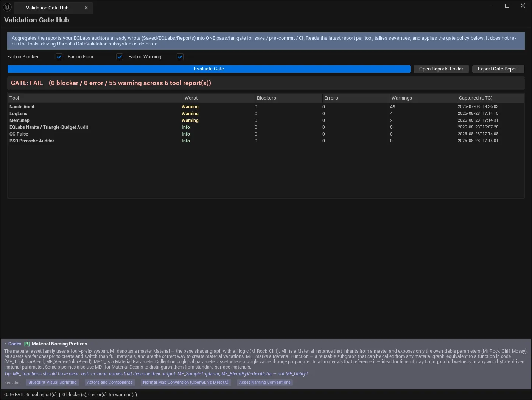Open Asset Naming Conventions link
The image size is (532, 400).
click(x=265, y=383)
